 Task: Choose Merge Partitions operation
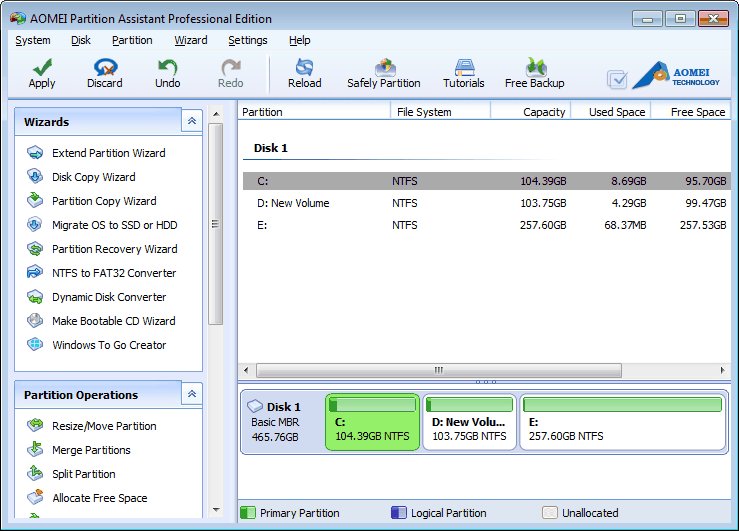click(x=91, y=450)
